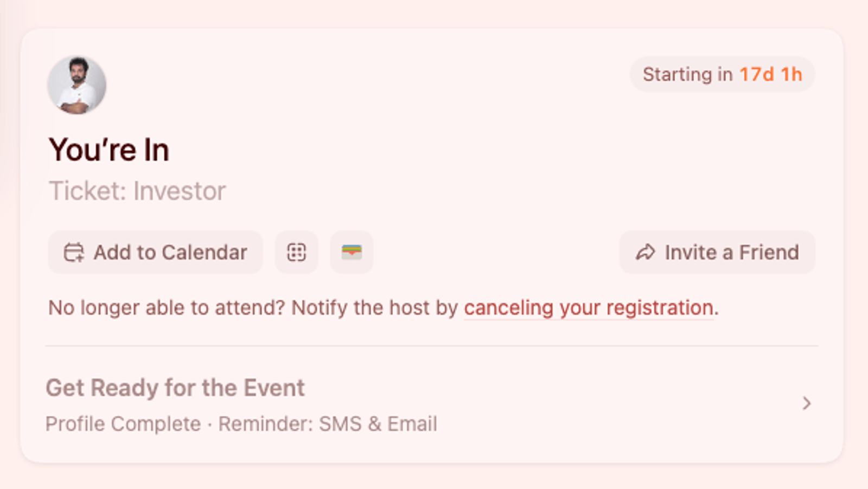868x489 pixels.
Task: Add the ticket to wallet
Action: (x=352, y=253)
